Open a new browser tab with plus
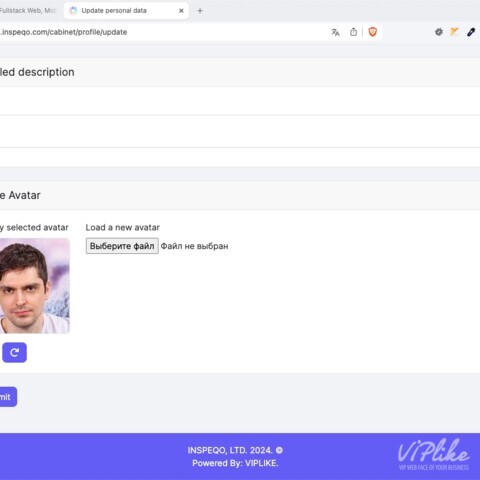Screen dimensions: 480x480 (200, 11)
